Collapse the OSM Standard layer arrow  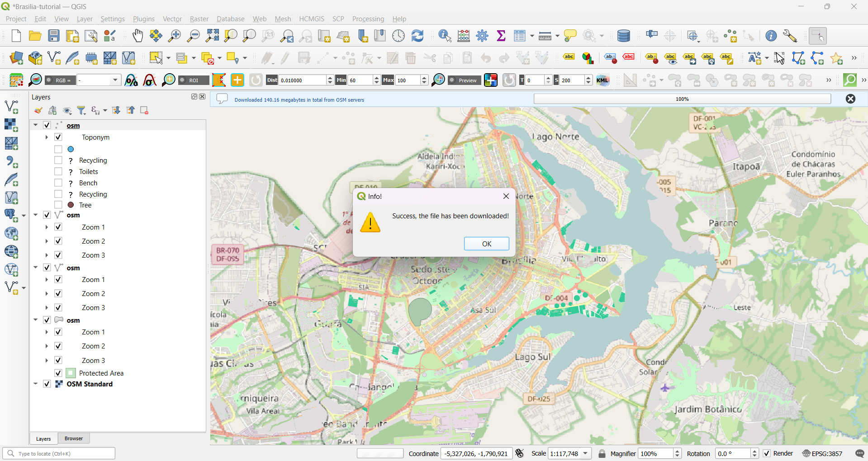35,384
